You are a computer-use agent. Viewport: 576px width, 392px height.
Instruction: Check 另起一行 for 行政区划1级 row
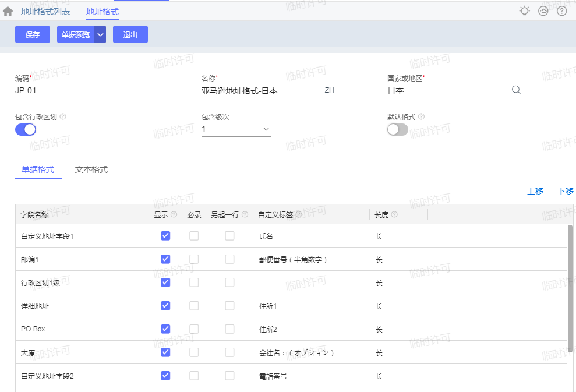(229, 282)
